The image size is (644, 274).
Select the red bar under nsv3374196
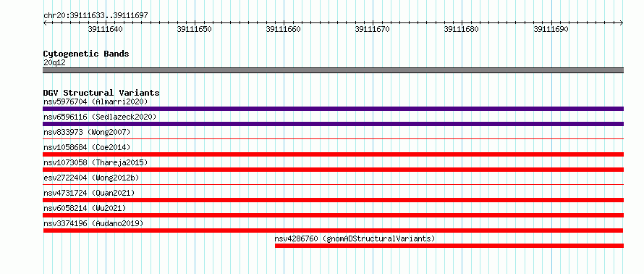pos(333,231)
